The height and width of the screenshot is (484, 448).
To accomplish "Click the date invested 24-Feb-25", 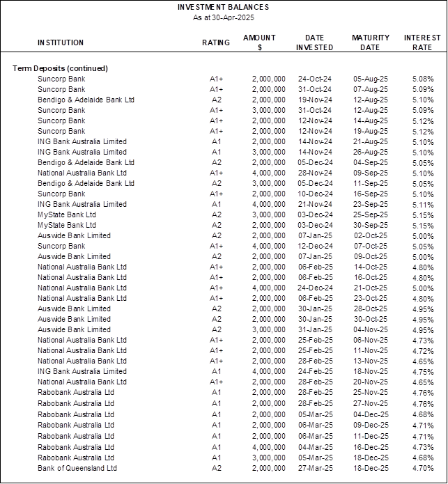I will tap(315, 372).
